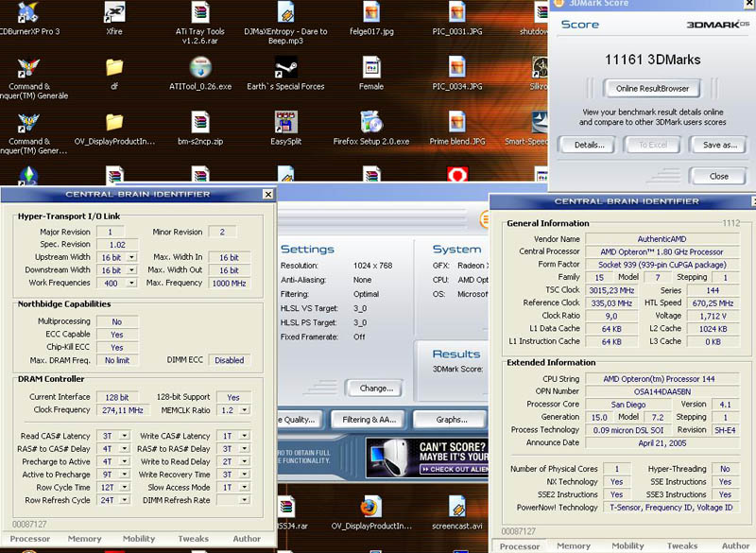Open Graphs... button in 3DMark
The image size is (756, 553).
[x=452, y=420]
